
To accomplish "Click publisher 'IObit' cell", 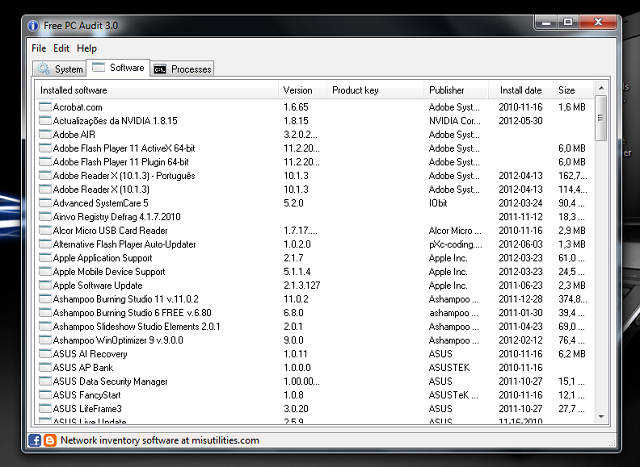I will (438, 203).
